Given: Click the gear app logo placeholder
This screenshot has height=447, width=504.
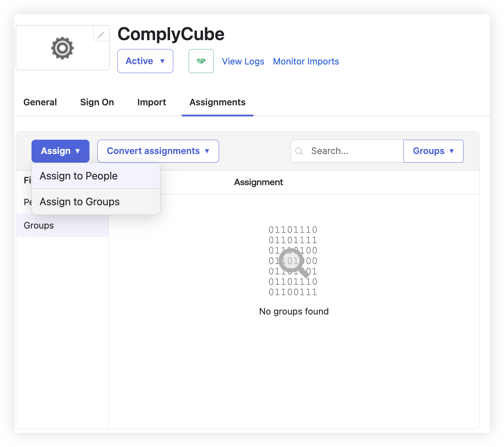Looking at the screenshot, I should (62, 48).
